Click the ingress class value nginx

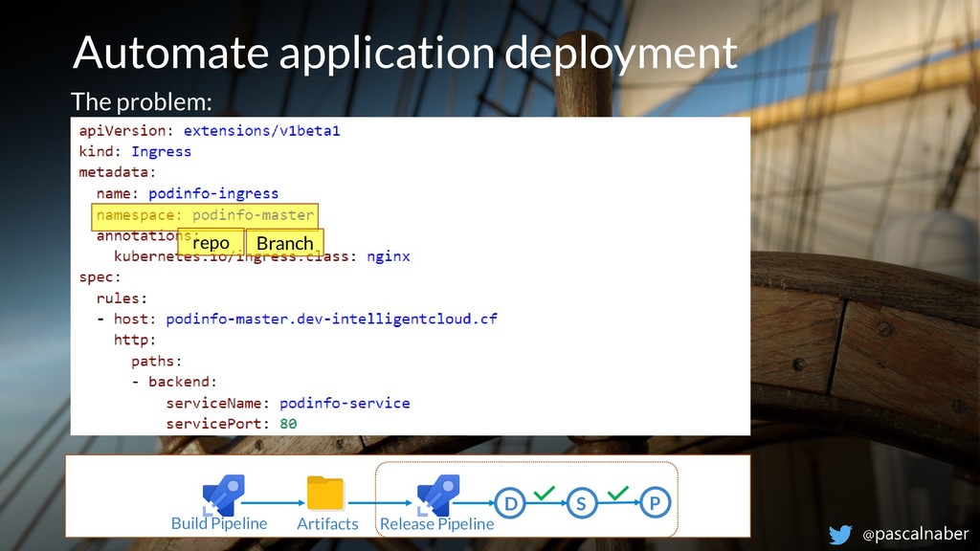(x=389, y=256)
